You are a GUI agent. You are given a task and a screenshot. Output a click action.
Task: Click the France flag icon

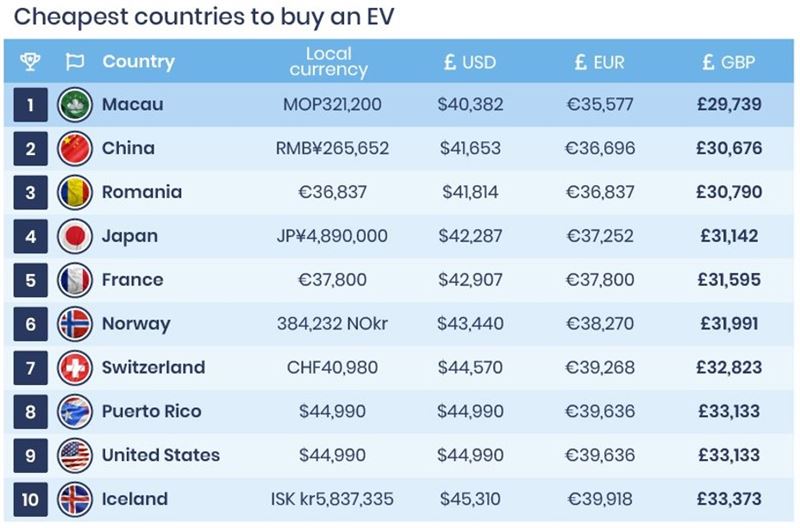75,280
